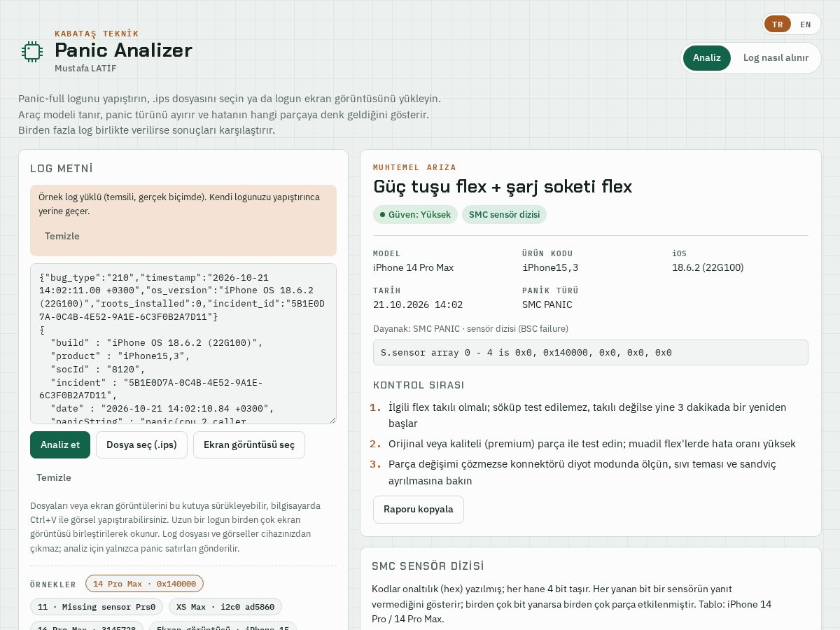
Task: Click the Güven: Yüksek badge
Action: 415,214
